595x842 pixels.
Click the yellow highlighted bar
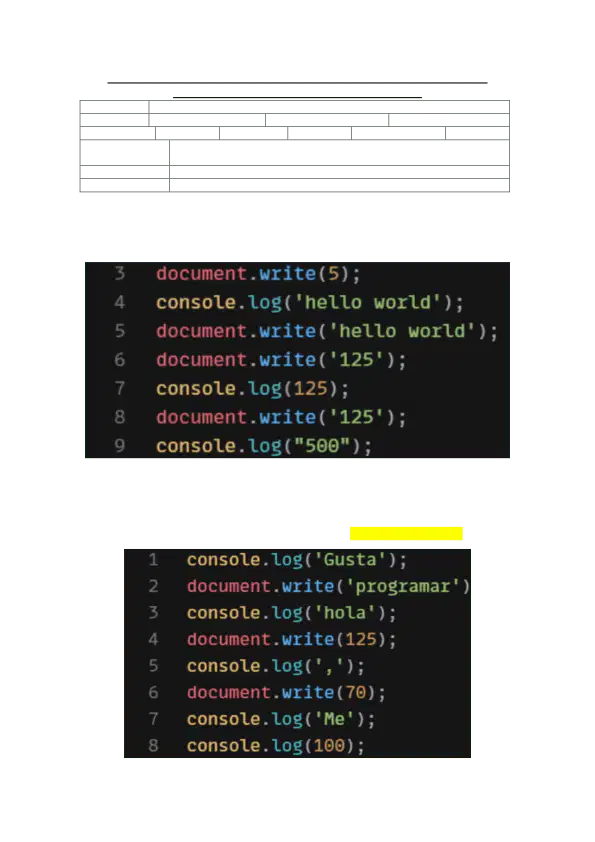406,533
